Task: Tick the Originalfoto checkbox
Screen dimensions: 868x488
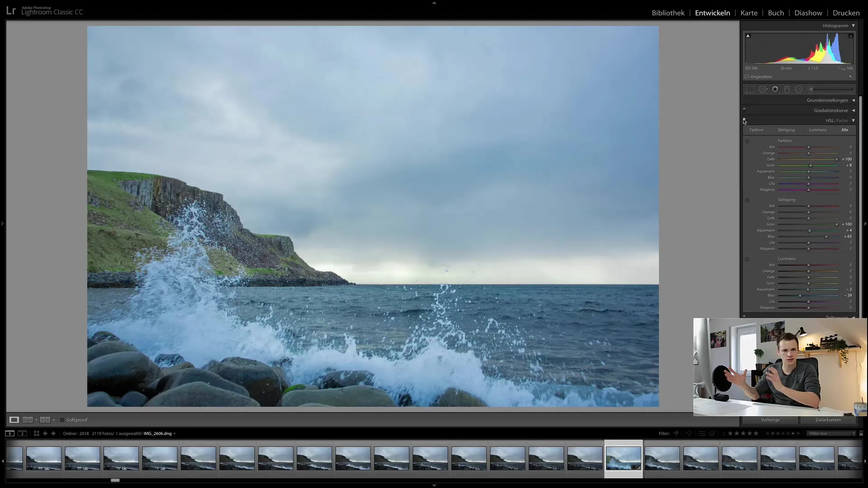Action: (x=747, y=77)
